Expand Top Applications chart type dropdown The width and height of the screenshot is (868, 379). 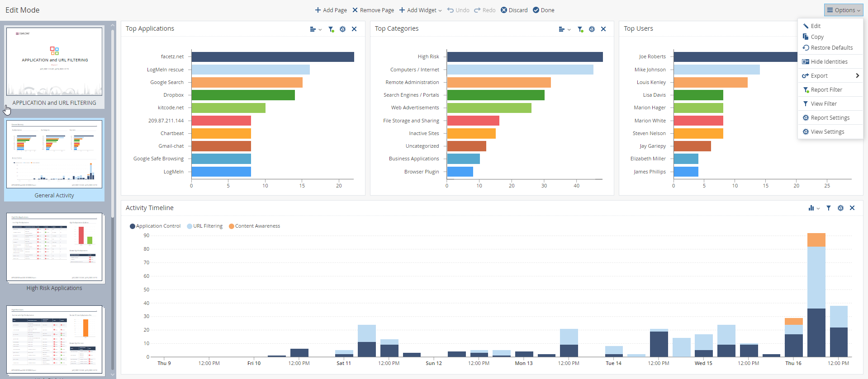click(316, 29)
